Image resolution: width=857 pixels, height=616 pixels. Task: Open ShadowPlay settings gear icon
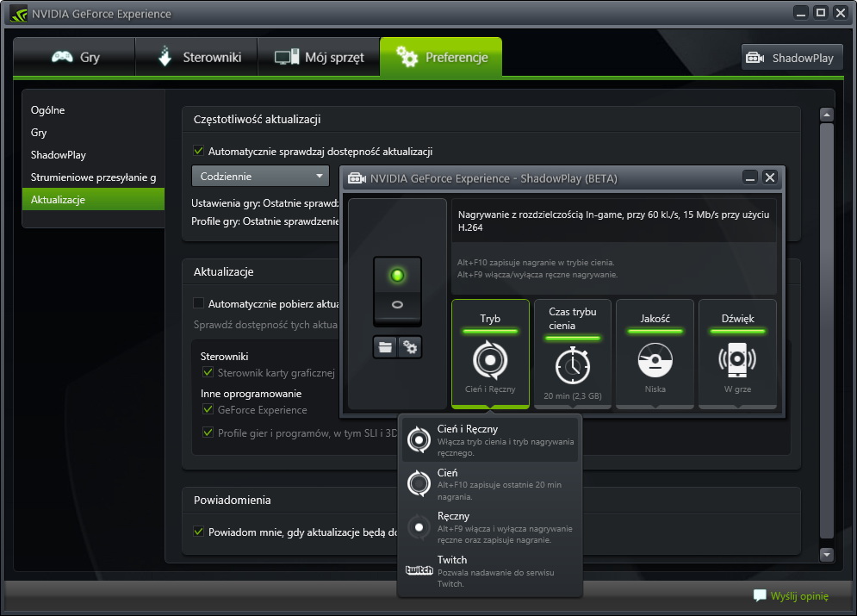click(410, 347)
